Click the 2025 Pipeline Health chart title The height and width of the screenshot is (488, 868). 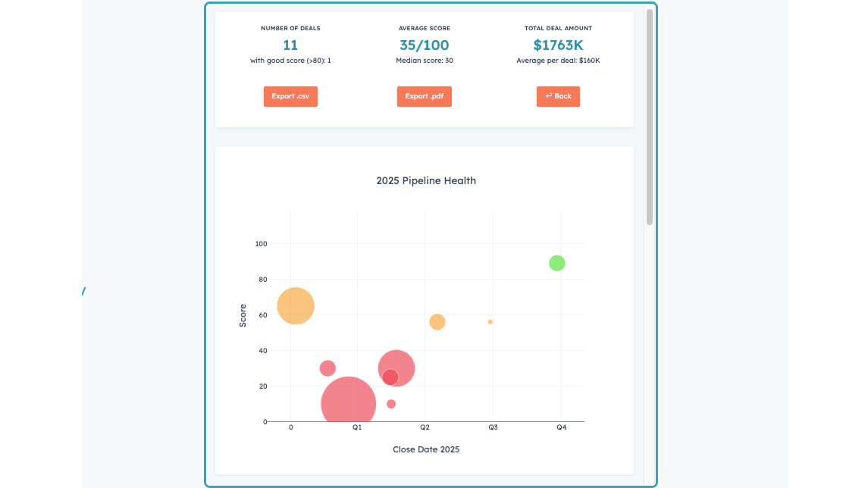point(426,181)
